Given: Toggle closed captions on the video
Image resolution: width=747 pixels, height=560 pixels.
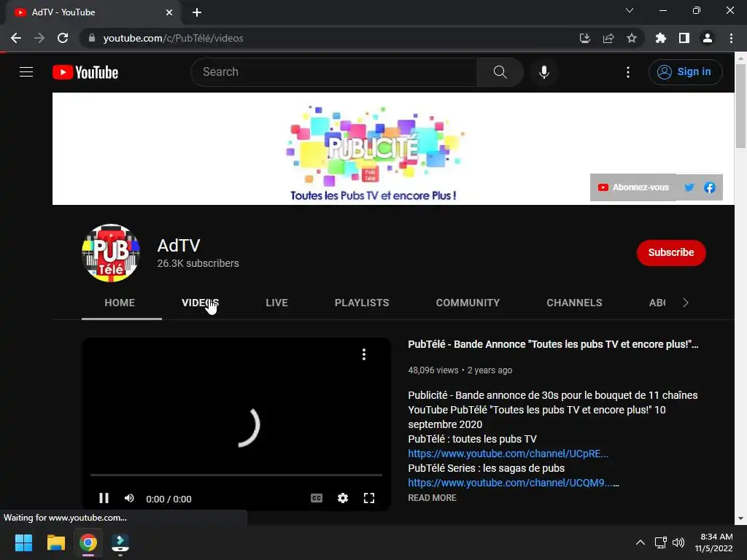Looking at the screenshot, I should pyautogui.click(x=317, y=498).
